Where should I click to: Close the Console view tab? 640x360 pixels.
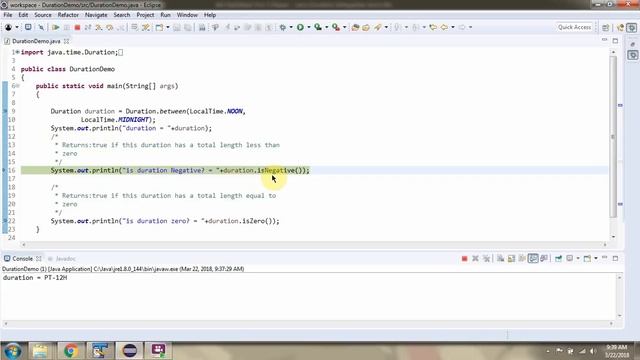[x=39, y=259]
